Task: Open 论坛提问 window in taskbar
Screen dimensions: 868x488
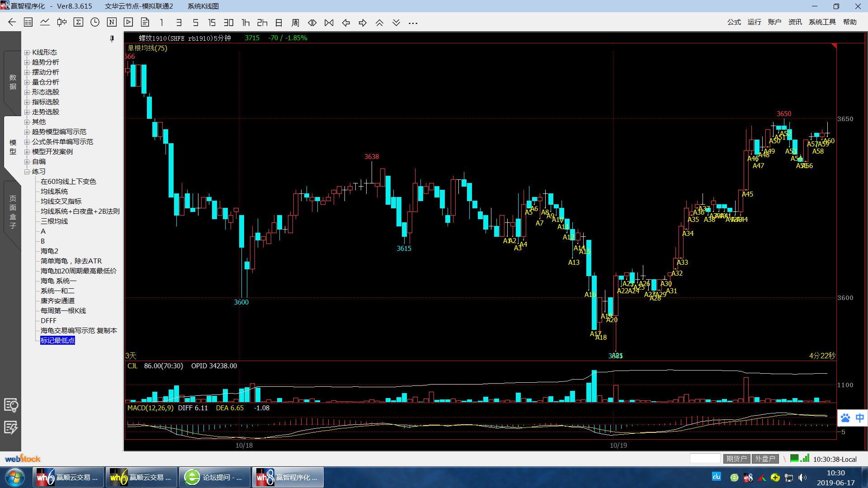Action: click(215, 477)
